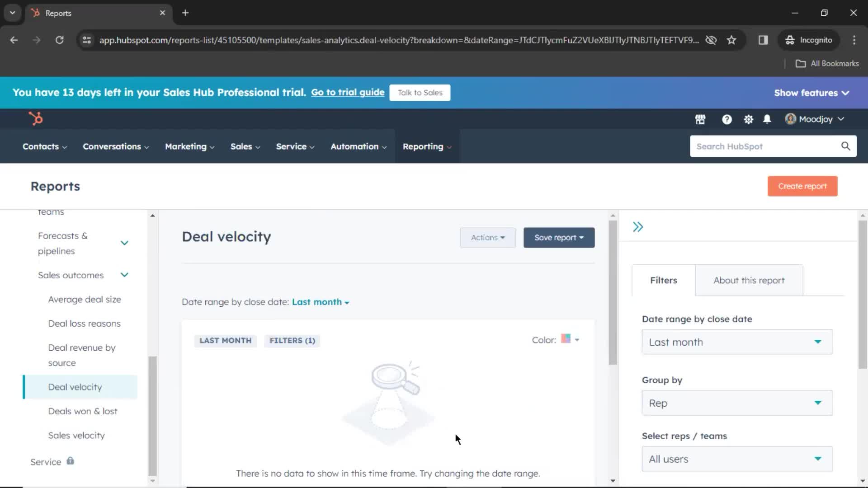This screenshot has height=488, width=868.
Task: Click the help question mark icon
Action: click(x=726, y=118)
